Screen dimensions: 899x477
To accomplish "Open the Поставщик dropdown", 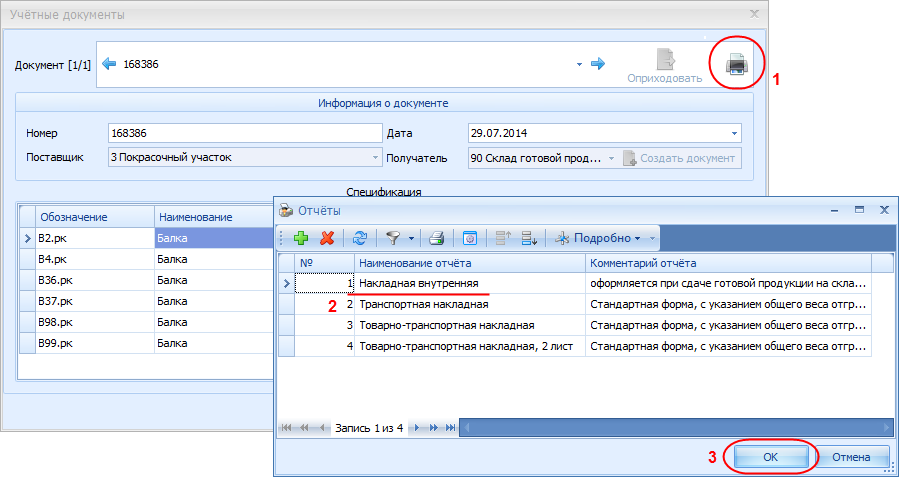I will click(x=375, y=158).
